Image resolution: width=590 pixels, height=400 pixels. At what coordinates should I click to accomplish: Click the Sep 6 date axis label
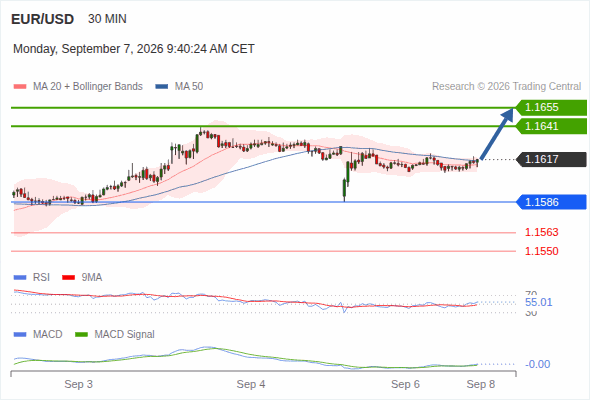pos(405,384)
